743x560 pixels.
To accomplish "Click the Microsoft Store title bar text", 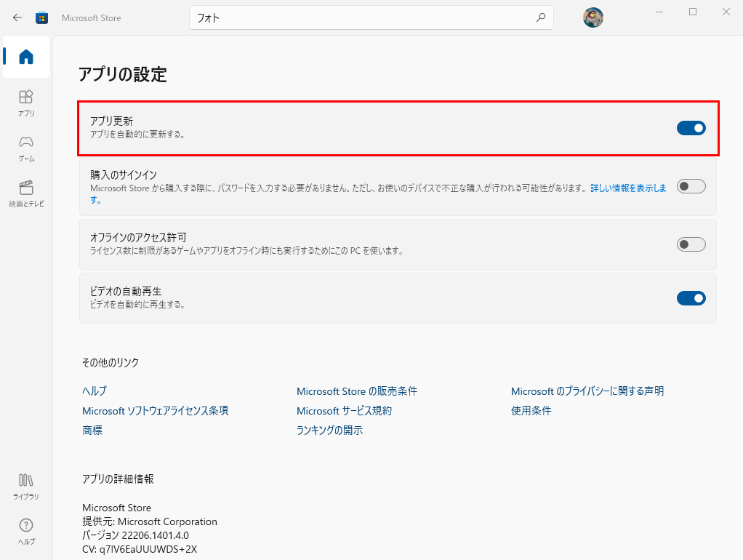I will [x=92, y=18].
